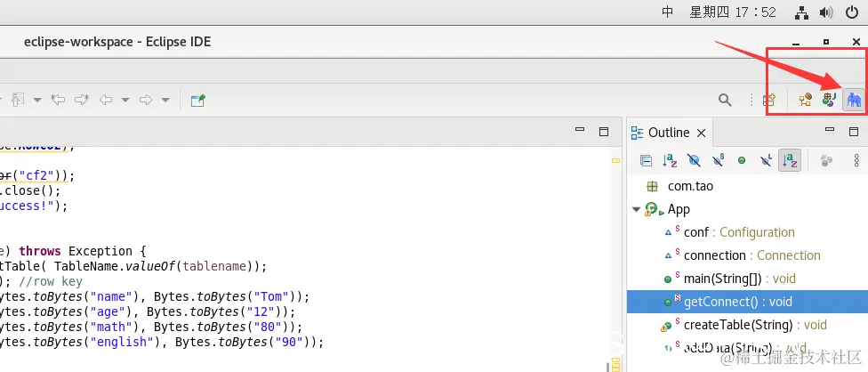Viewport: 868px width, 372px height.
Task: Open the previous annotation dropdown arrow
Action: pos(37,101)
